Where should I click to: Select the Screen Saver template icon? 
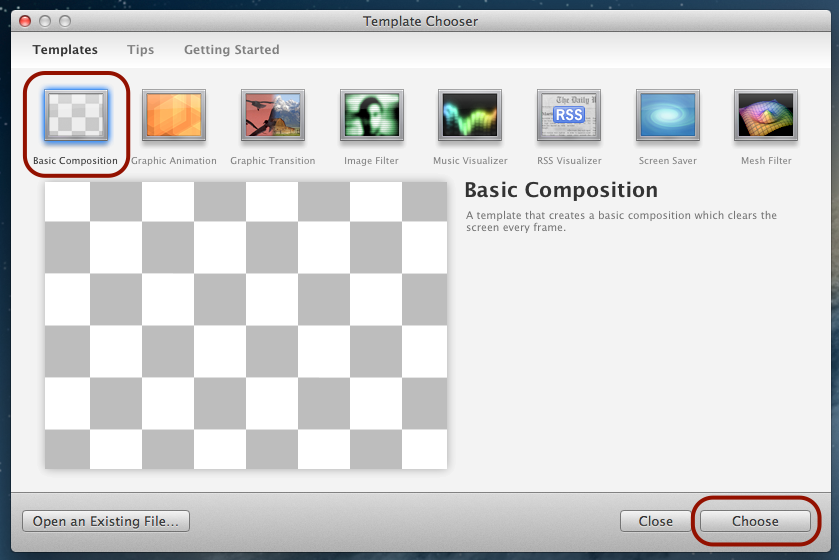pyautogui.click(x=667, y=115)
